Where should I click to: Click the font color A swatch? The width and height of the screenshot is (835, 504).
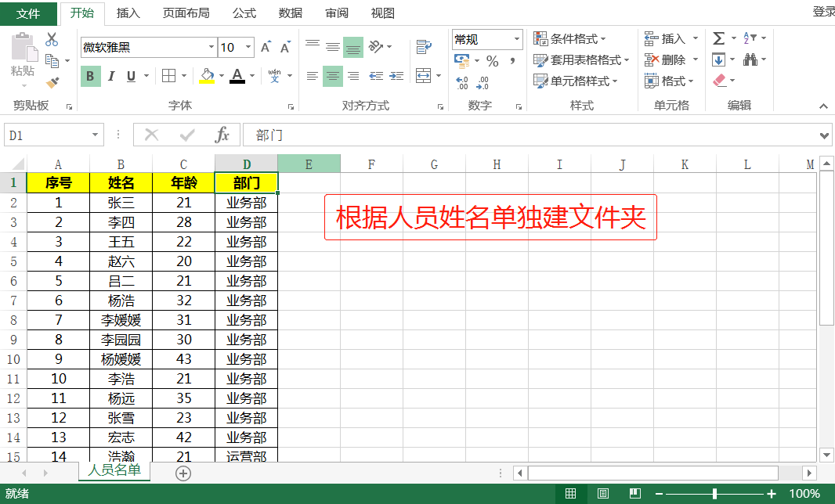[237, 76]
